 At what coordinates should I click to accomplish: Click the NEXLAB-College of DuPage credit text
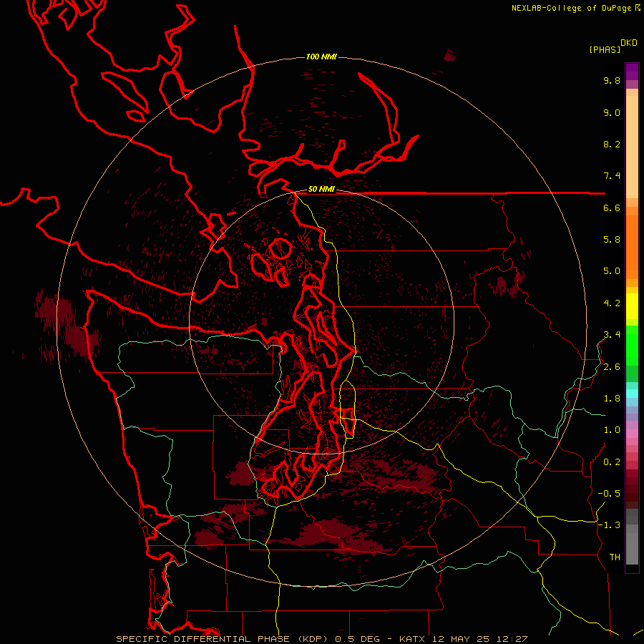tap(571, 8)
